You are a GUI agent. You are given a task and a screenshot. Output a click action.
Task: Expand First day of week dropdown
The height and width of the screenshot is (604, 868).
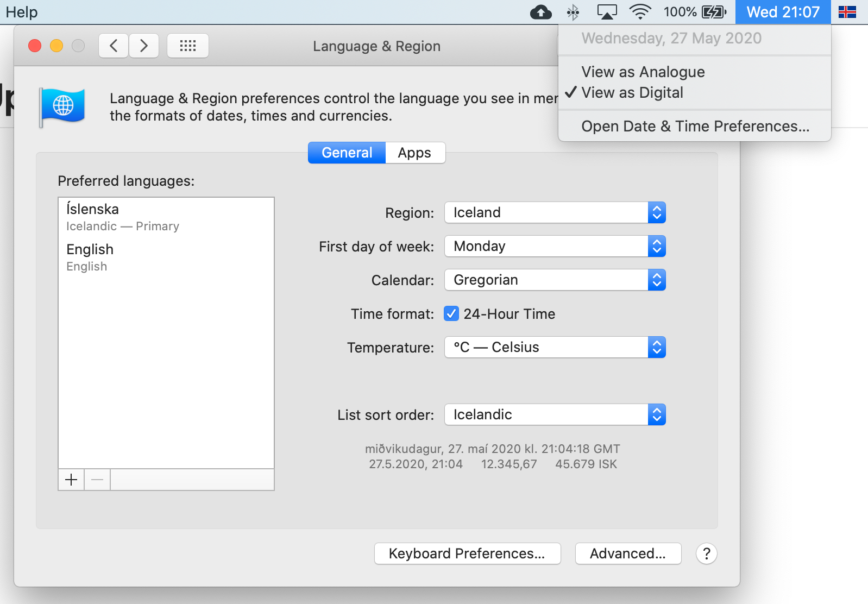pyautogui.click(x=555, y=246)
